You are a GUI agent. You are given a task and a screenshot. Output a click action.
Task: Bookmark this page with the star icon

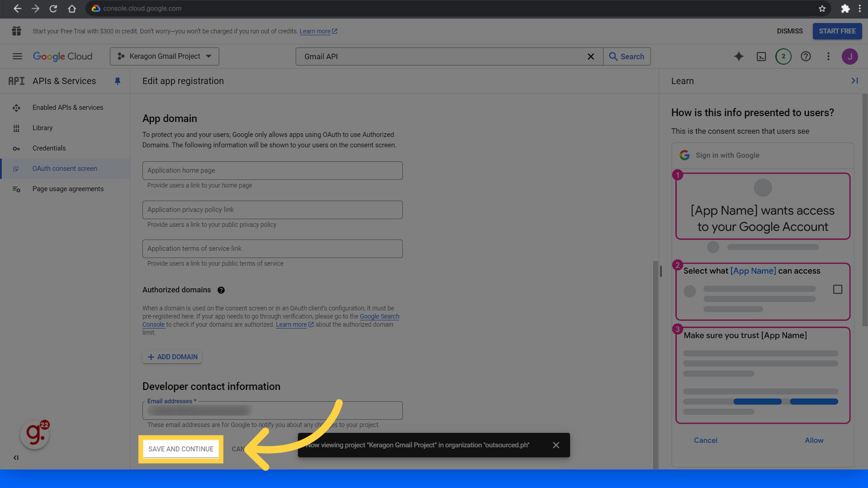(x=822, y=8)
